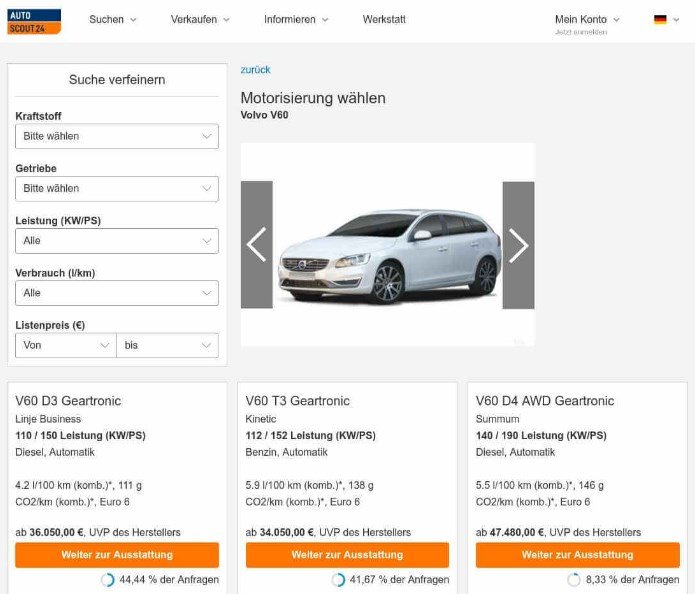
Task: Click the request-share circle icon beside 8,33 %
Action: click(x=574, y=579)
